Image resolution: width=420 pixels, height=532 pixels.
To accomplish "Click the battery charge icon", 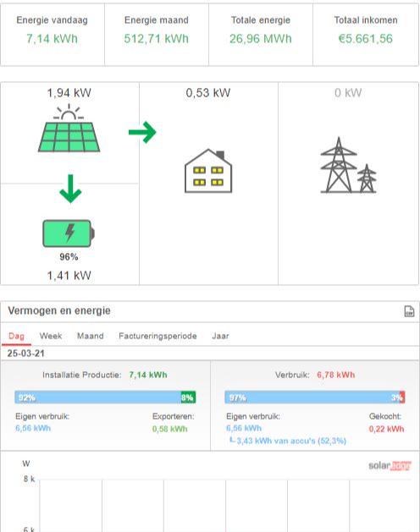I will click(x=69, y=233).
